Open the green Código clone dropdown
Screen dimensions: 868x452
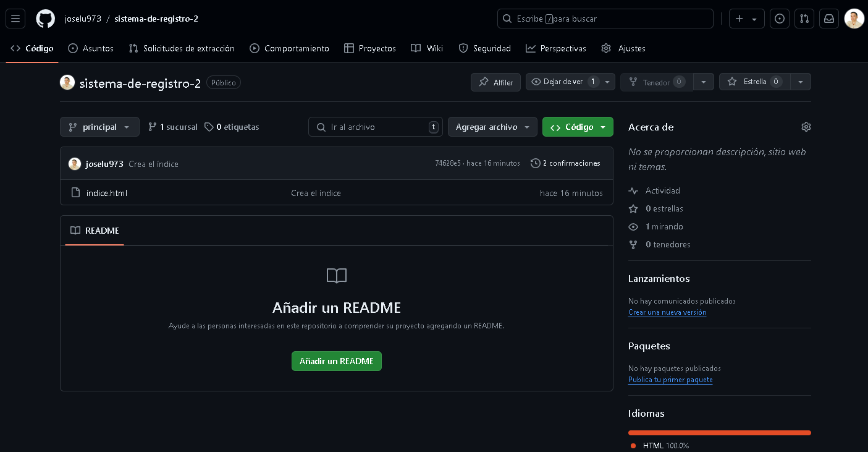pos(578,127)
